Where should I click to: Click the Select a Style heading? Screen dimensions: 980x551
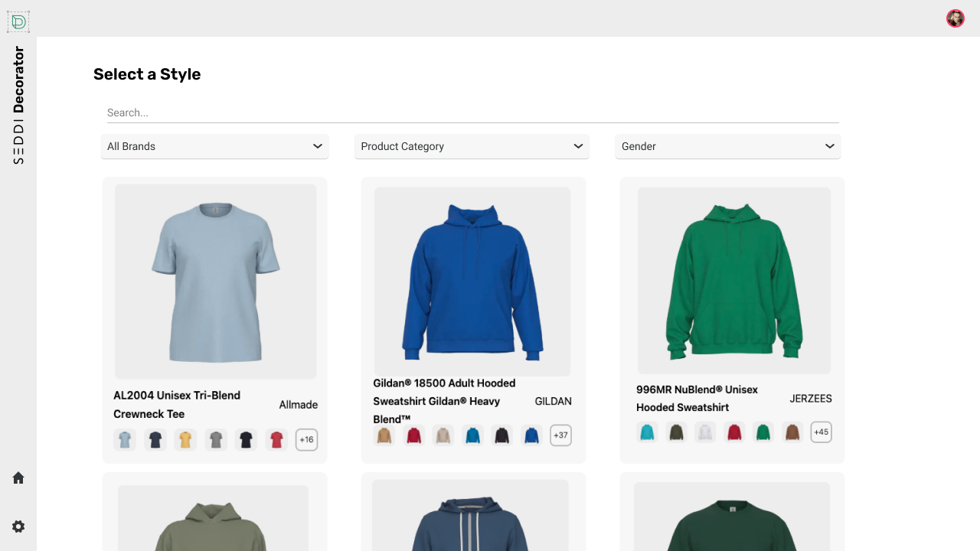coord(147,74)
